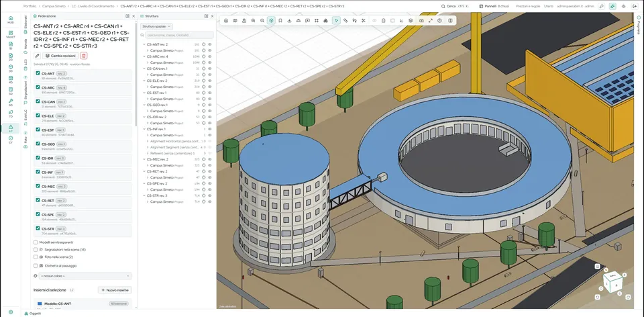644x317 pixels.
Task: Click the fullscreen expand arrows icon
Action: coord(431,21)
